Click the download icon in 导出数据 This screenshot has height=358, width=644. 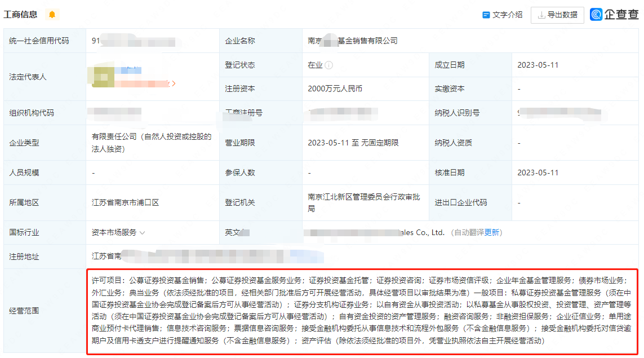(x=541, y=15)
